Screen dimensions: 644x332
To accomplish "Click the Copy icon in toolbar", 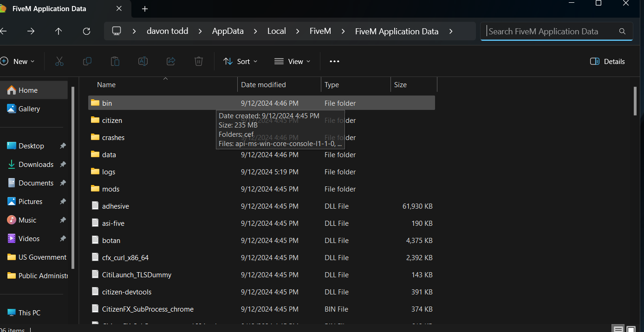I will (87, 61).
